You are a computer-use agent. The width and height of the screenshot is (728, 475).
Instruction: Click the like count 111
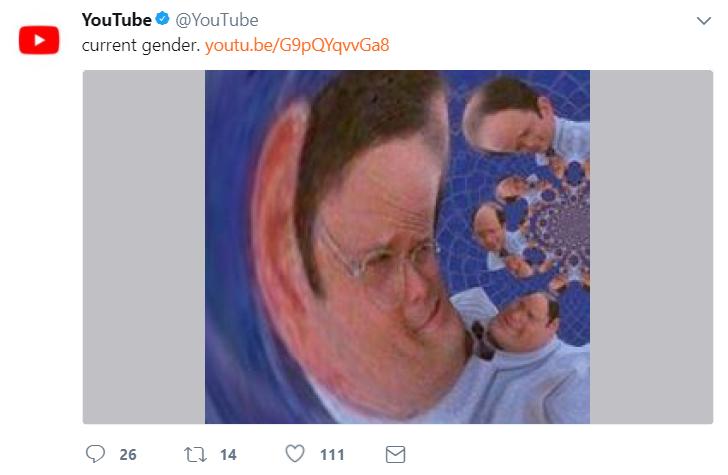pyautogui.click(x=332, y=455)
